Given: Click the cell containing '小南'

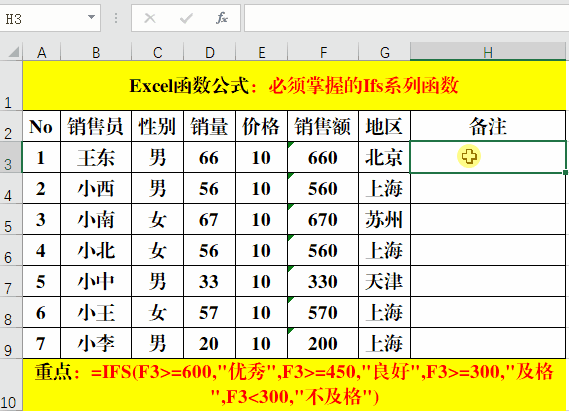Looking at the screenshot, I should (x=96, y=219).
